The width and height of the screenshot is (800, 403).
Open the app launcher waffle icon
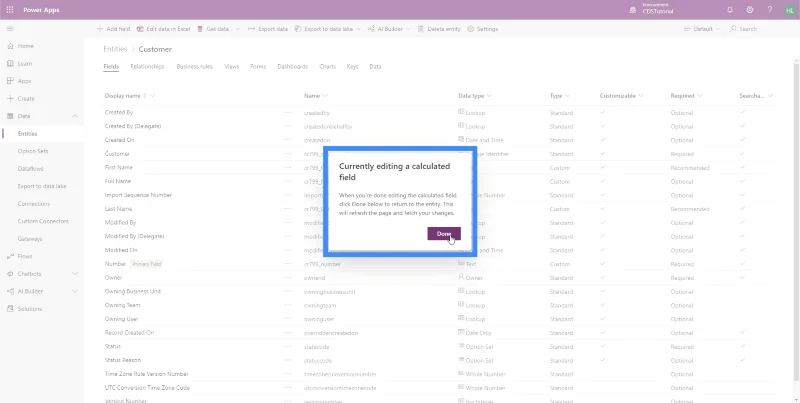(x=10, y=10)
